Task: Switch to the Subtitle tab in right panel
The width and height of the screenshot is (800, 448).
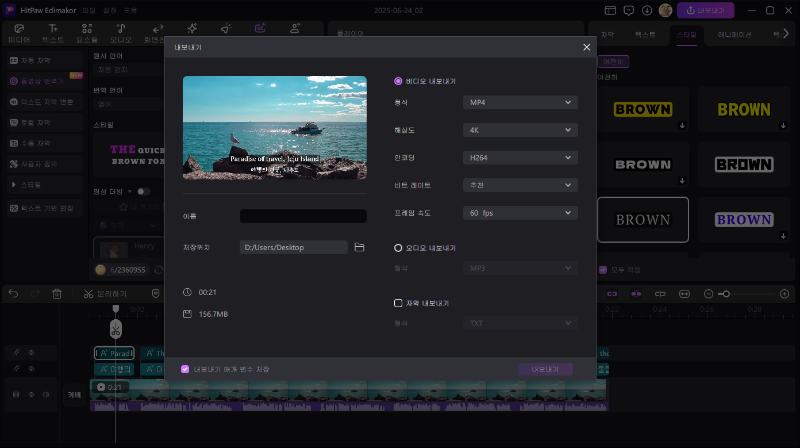Action: coord(607,35)
